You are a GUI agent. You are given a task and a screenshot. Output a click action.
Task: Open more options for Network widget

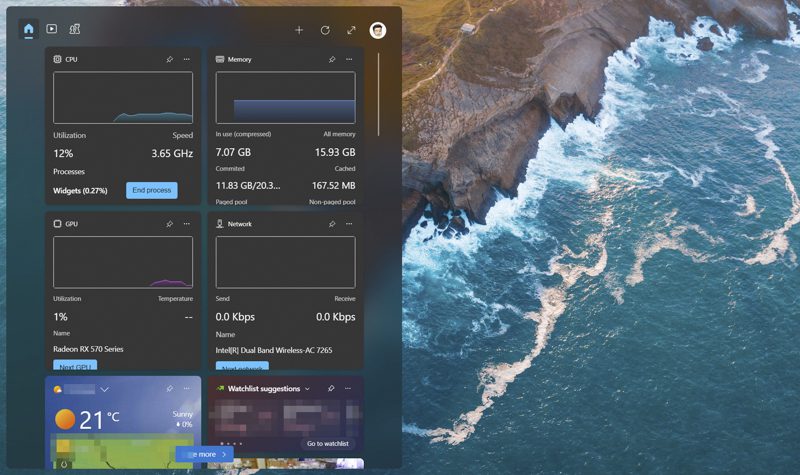pos(349,223)
